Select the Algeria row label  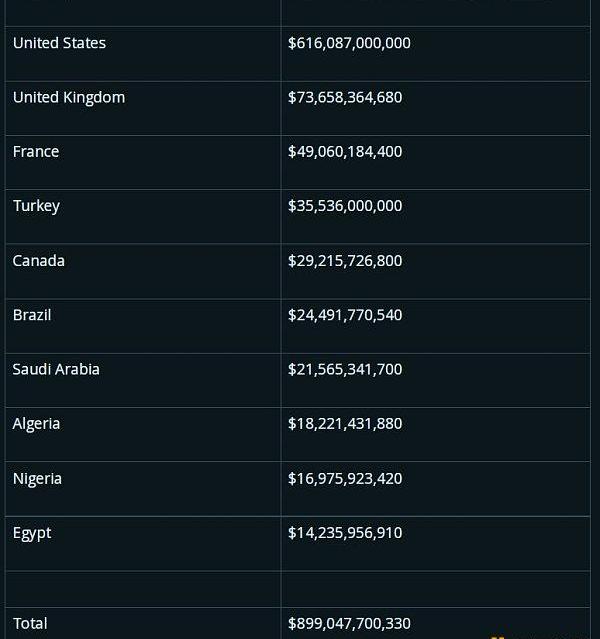pyautogui.click(x=36, y=424)
